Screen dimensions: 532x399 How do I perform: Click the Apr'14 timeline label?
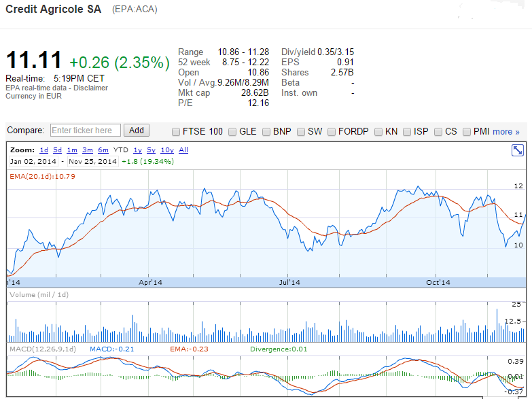pos(150,283)
